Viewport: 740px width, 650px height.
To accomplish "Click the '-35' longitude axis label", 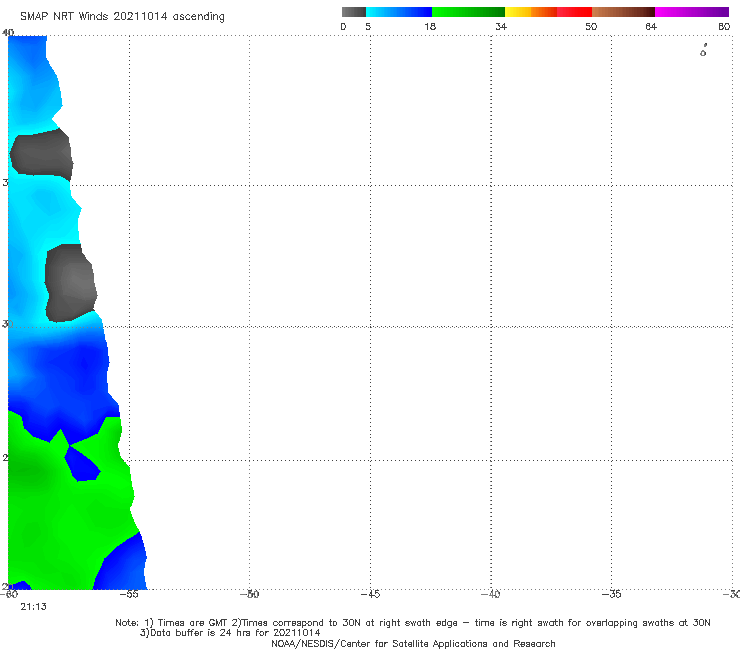I will click(x=612, y=594).
